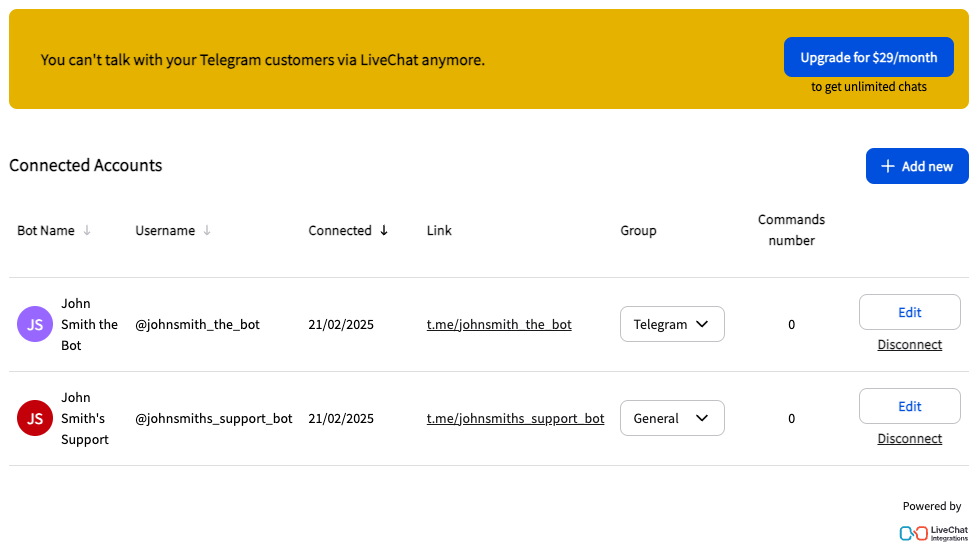Image resolution: width=980 pixels, height=557 pixels.
Task: Disconnect the johnsmith_the_bot account
Action: [909, 345]
